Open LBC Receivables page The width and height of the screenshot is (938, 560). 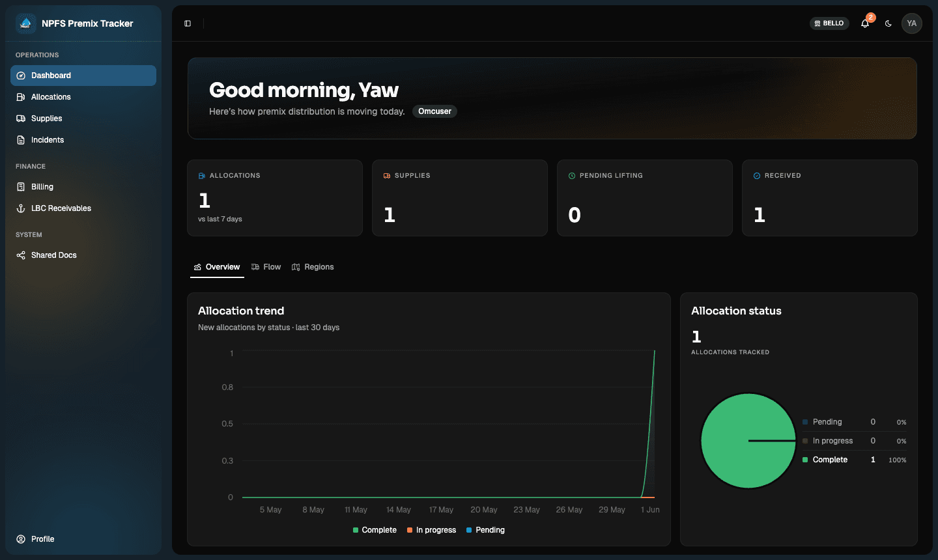83,208
